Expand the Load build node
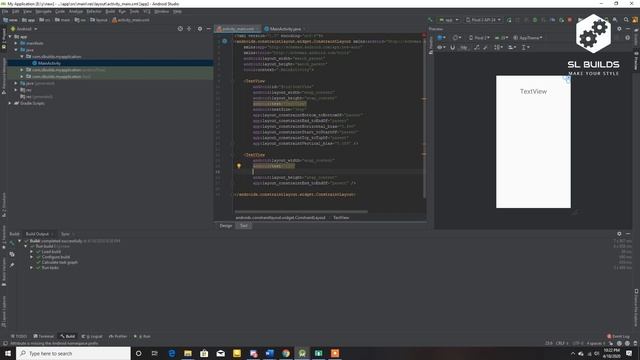The height and width of the screenshot is (360, 640). pyautogui.click(x=31, y=252)
